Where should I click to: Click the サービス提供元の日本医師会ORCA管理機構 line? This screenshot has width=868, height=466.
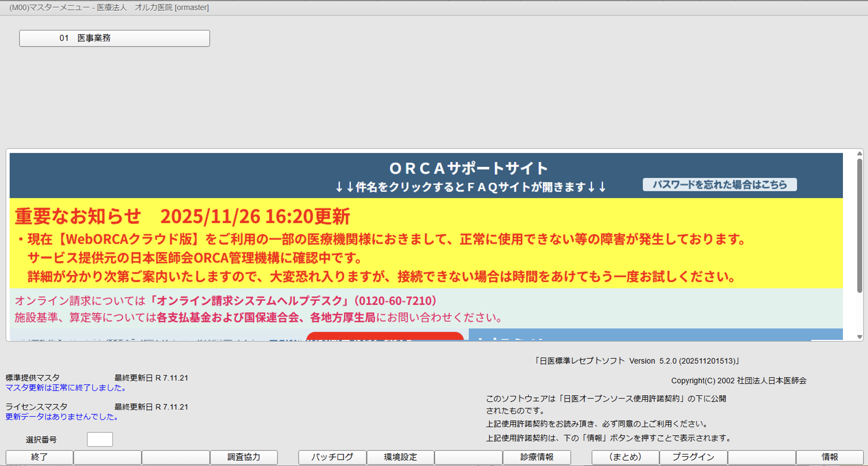[195, 258]
